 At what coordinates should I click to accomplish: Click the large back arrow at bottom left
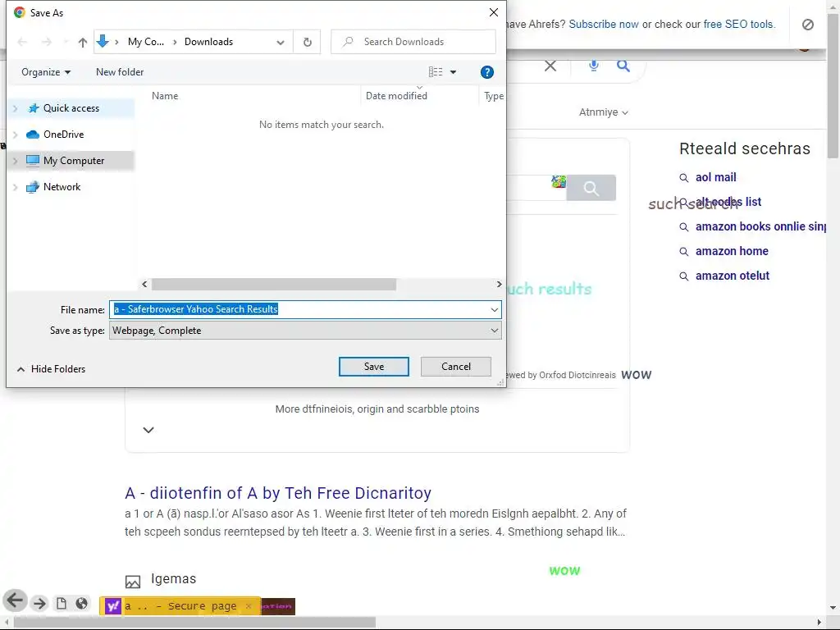[x=15, y=600]
